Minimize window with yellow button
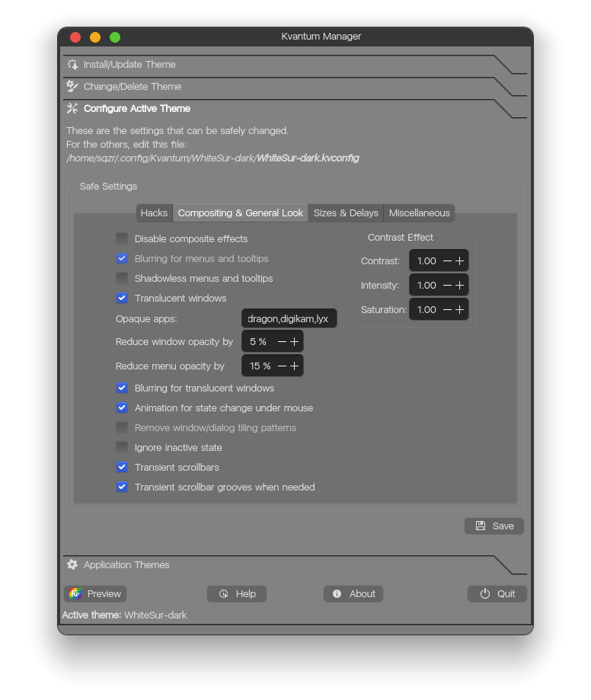 95,37
